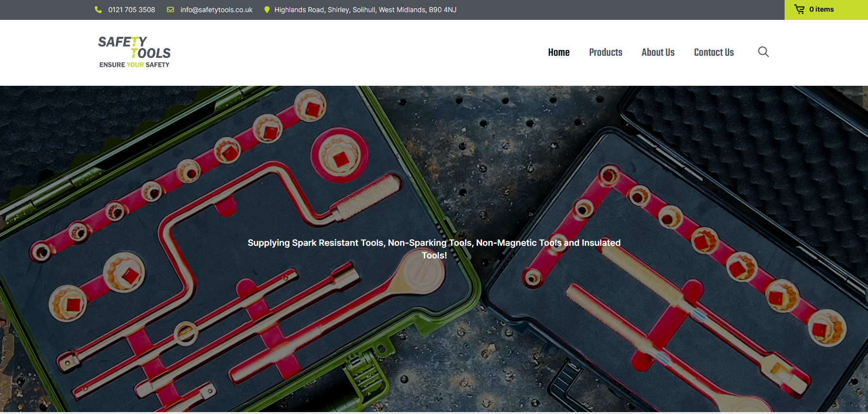Open the About Us page

coord(658,52)
